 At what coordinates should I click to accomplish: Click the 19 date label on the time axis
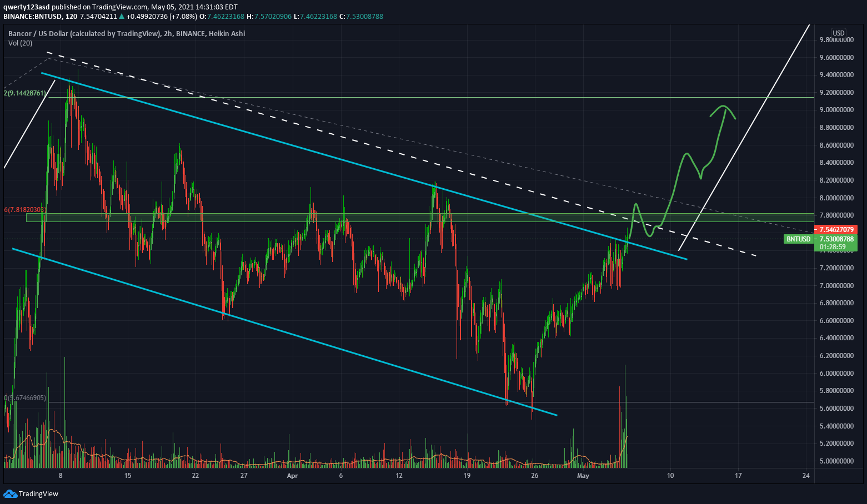467,476
